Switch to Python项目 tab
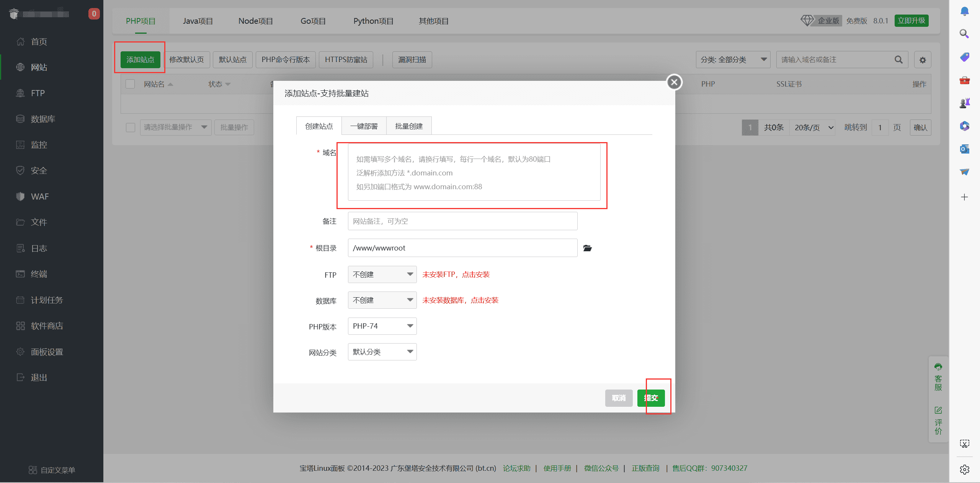The height and width of the screenshot is (483, 980). coord(373,21)
